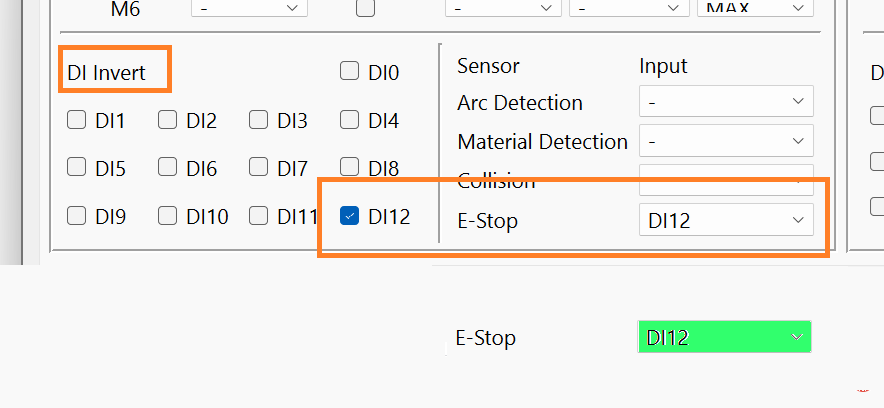Enable the DI9 checkbox
This screenshot has height=408, width=884.
pos(76,215)
